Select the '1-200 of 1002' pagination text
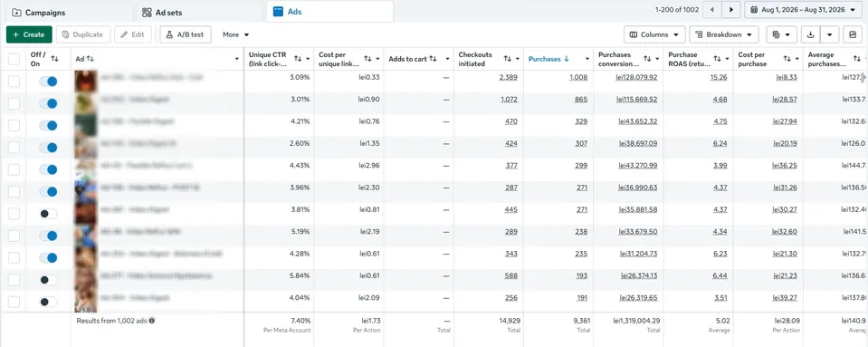This screenshot has height=347, width=868. tap(677, 10)
